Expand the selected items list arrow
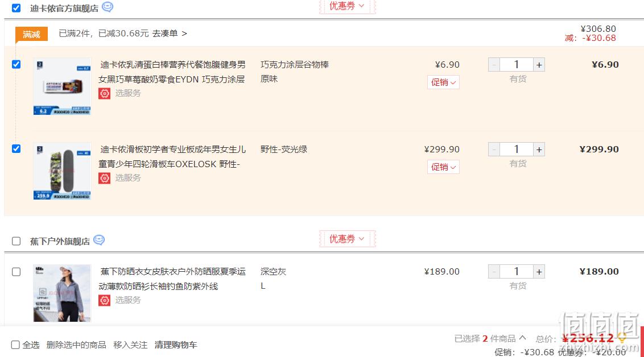 [x=522, y=338]
